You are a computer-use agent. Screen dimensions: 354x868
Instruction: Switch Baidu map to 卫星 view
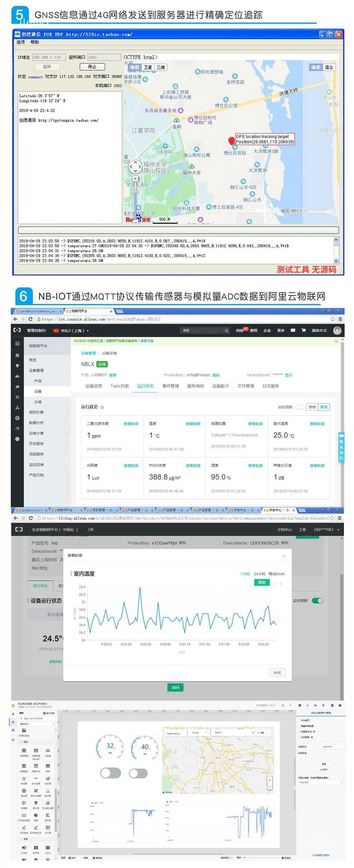point(148,67)
